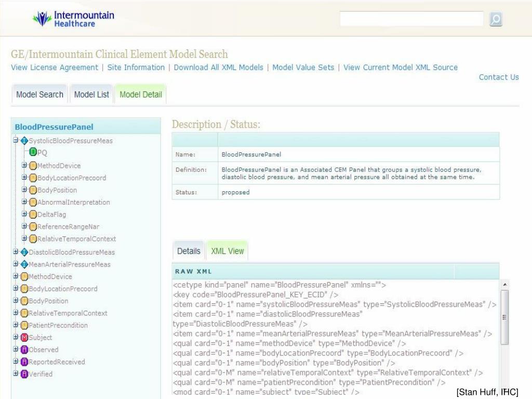Image resolution: width=532 pixels, height=399 pixels.
Task: Expand the Subject node
Action: tap(16, 337)
